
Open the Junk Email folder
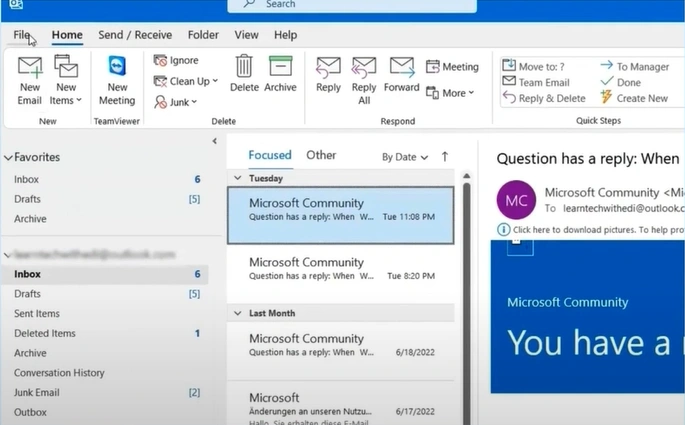[105, 392]
